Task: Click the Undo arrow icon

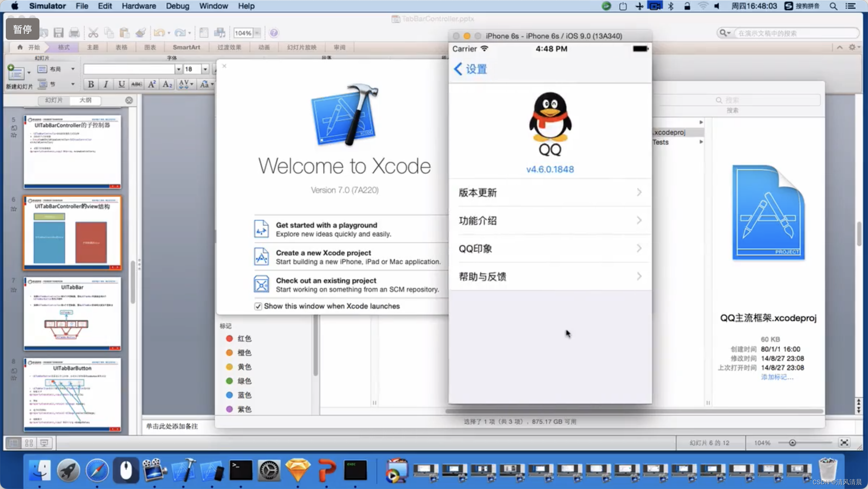Action: (159, 33)
